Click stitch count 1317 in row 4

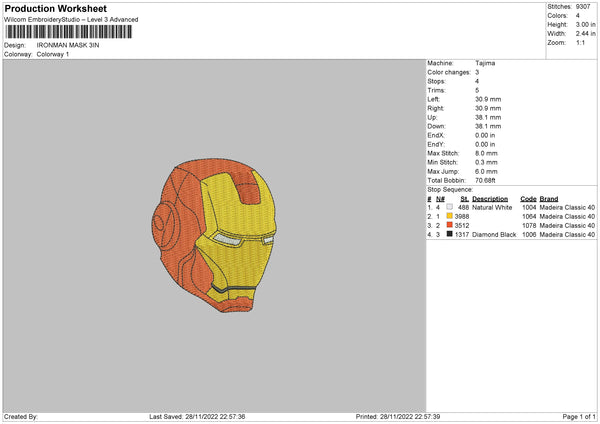[x=462, y=235]
